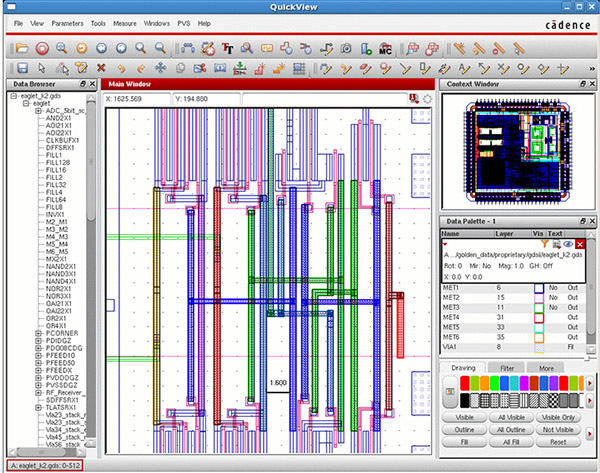Open the Parameters menu
This screenshot has width=600, height=473.
[67, 24]
